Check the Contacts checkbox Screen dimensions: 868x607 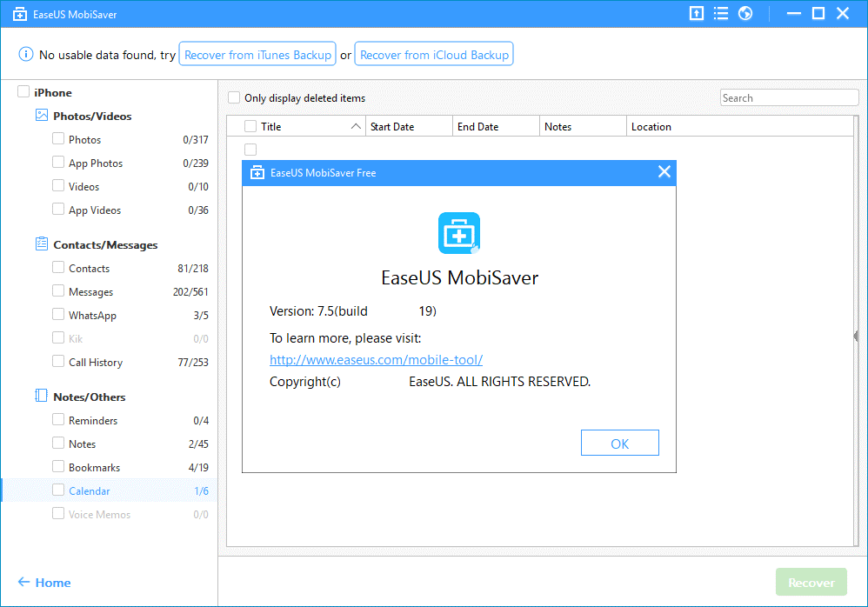point(58,267)
